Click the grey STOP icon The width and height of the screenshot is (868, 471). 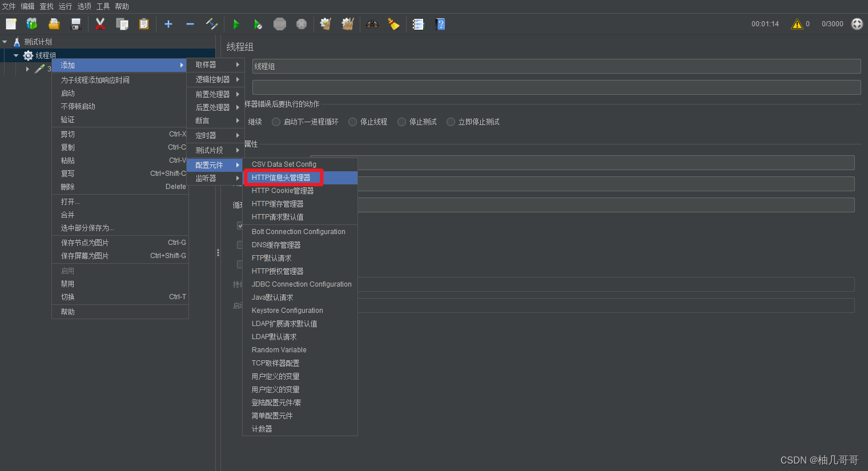coord(279,24)
